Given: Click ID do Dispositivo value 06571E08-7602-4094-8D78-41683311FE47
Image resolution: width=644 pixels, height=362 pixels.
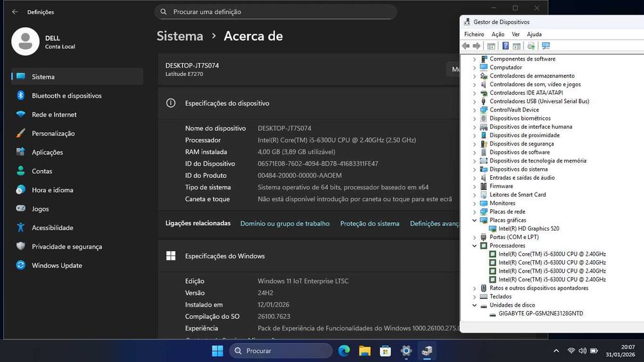Looking at the screenshot, I should [318, 164].
